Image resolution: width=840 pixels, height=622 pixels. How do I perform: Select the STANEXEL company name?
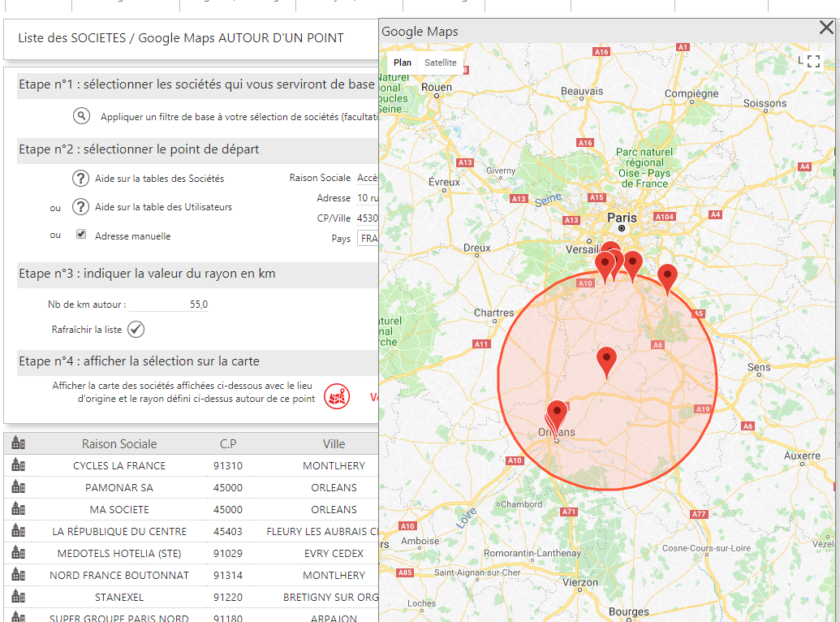[119, 598]
